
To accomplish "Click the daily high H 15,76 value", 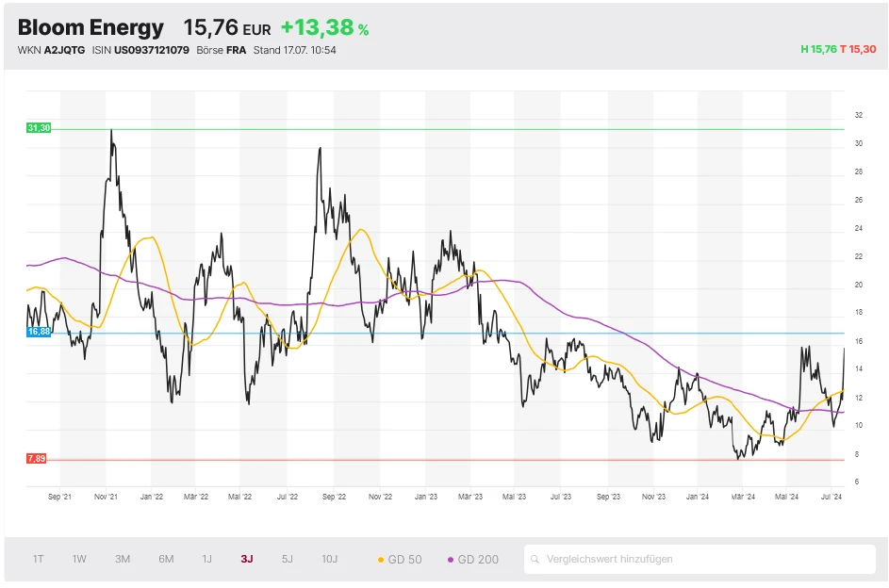I will tap(817, 50).
